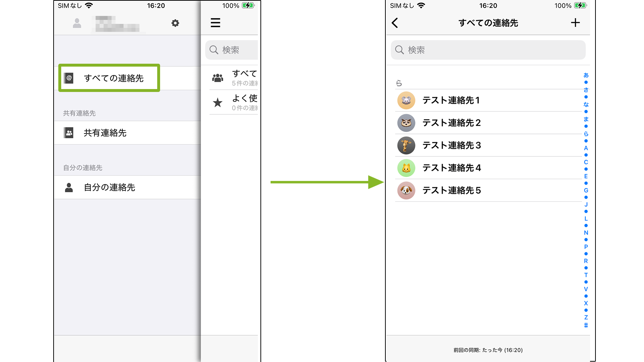Click the search field in contacts list
The width and height of the screenshot is (644, 362).
[488, 50]
